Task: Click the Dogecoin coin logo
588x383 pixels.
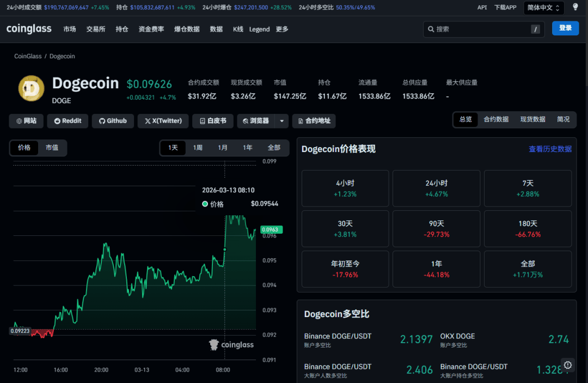Action: [32, 89]
